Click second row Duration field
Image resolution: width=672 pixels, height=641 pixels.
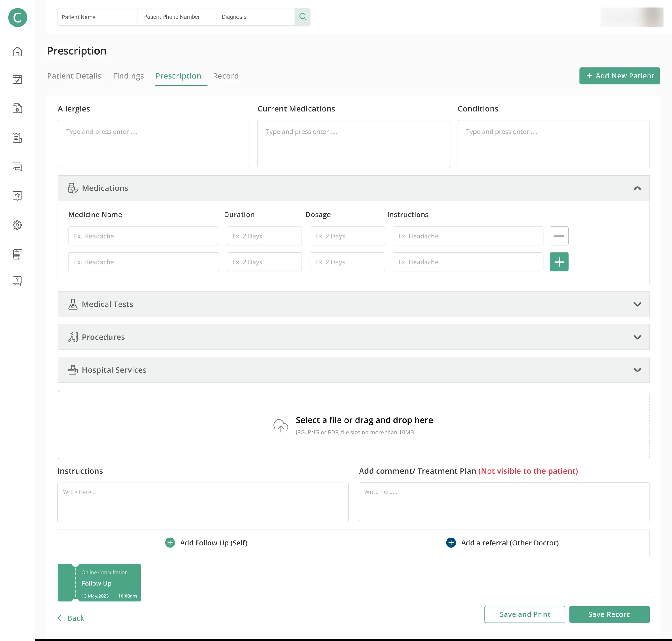(264, 262)
